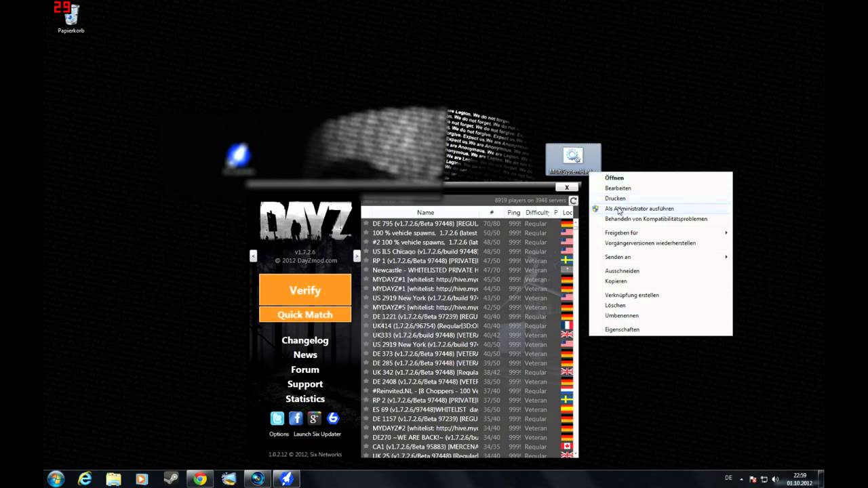Favorite the UK414 server star
The width and height of the screenshot is (868, 488).
point(366,326)
